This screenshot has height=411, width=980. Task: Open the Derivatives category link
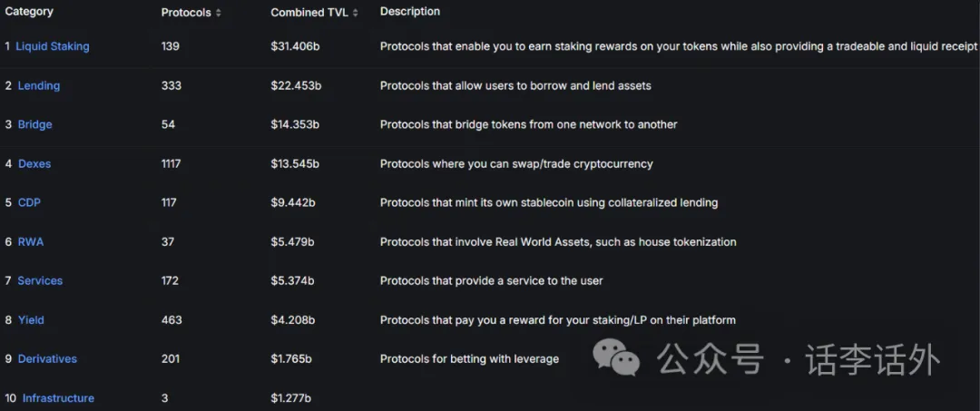click(x=47, y=358)
